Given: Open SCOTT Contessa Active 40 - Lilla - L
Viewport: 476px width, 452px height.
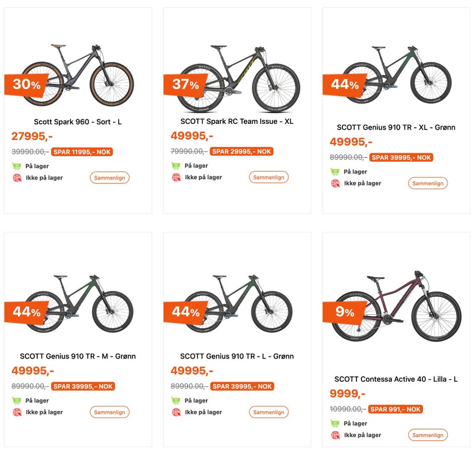Looking at the screenshot, I should [396, 379].
